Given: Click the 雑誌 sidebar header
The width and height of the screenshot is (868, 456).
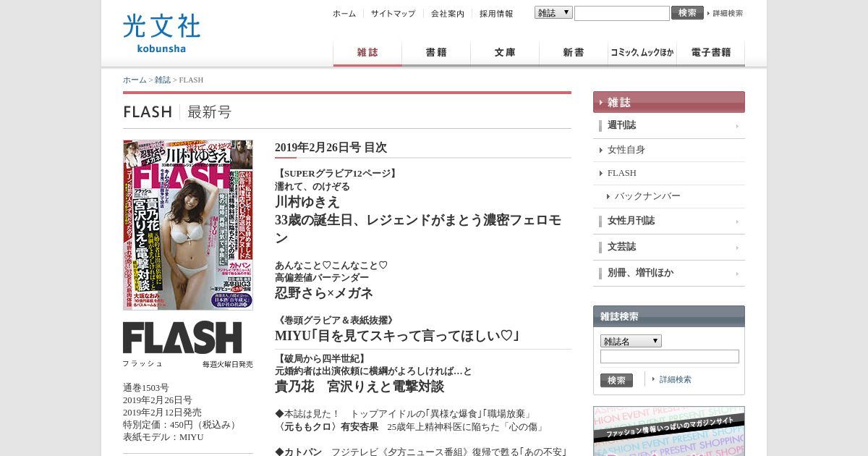Looking at the screenshot, I should (669, 102).
